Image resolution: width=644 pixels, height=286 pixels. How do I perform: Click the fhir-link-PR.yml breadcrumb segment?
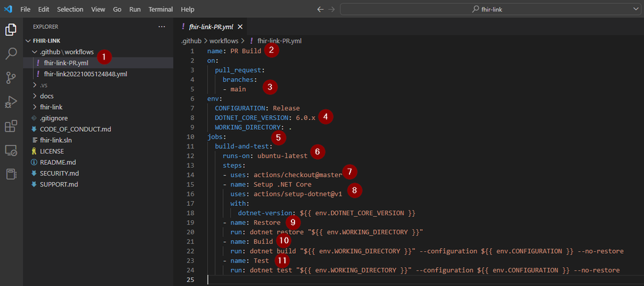[276, 41]
